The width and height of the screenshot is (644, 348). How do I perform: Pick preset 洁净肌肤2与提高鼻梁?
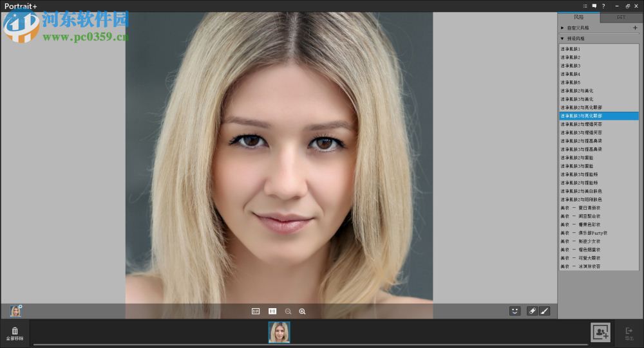point(599,141)
